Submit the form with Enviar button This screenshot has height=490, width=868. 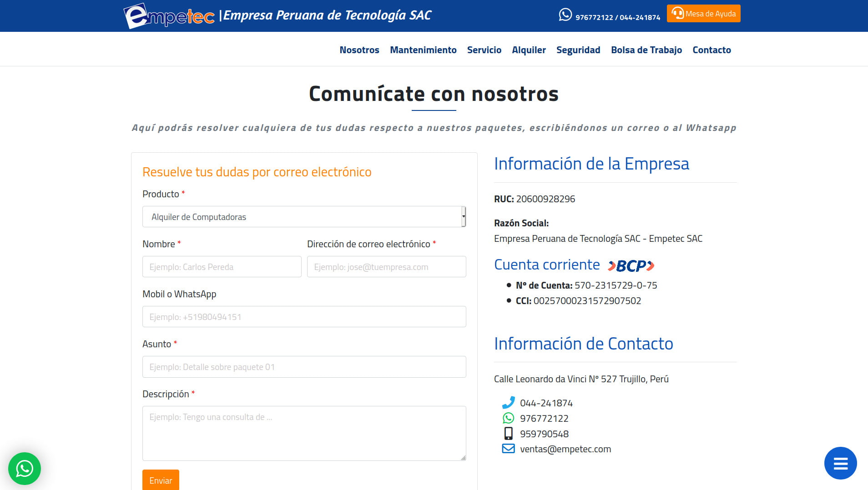pyautogui.click(x=161, y=480)
